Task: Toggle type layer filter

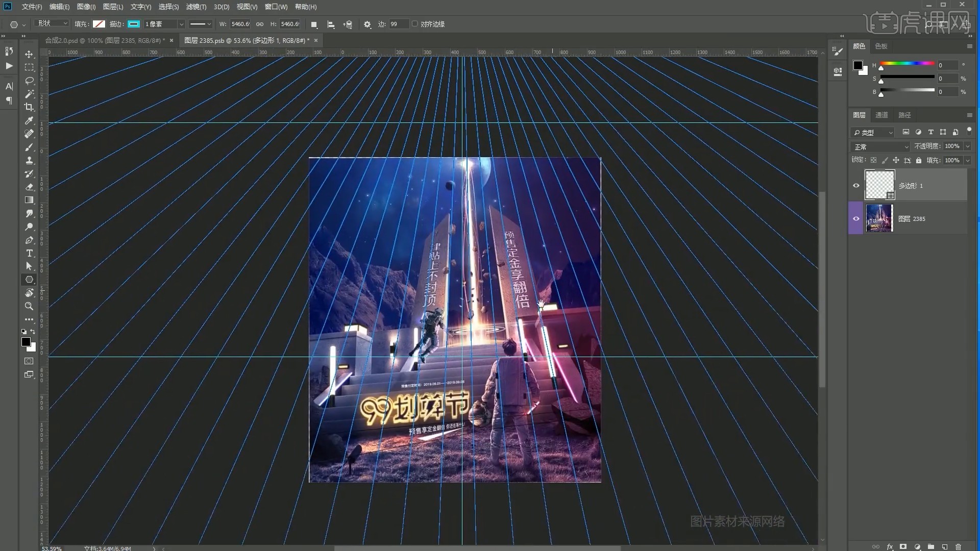Action: [x=930, y=132]
